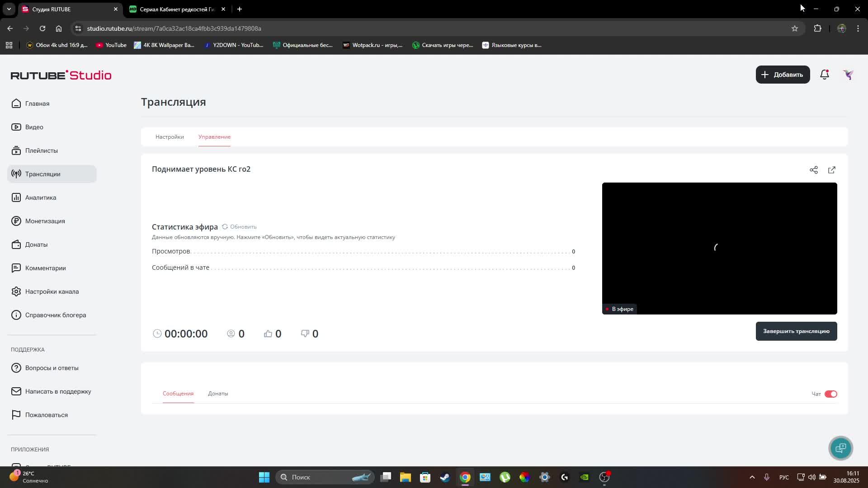Click the Добавить button
This screenshot has width=868, height=488.
783,75
